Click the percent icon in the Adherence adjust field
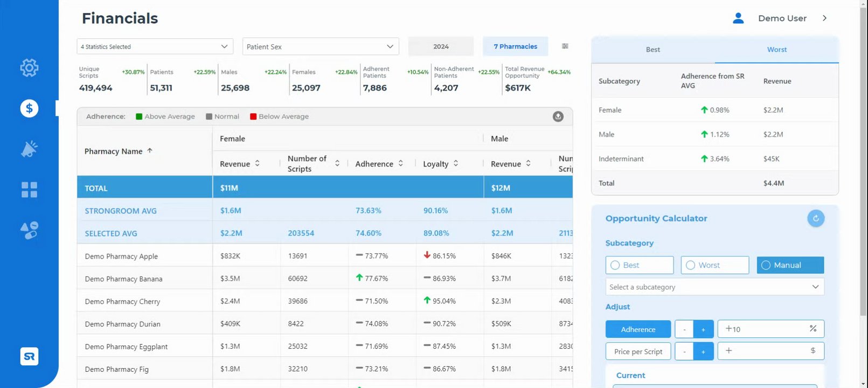 (813, 328)
